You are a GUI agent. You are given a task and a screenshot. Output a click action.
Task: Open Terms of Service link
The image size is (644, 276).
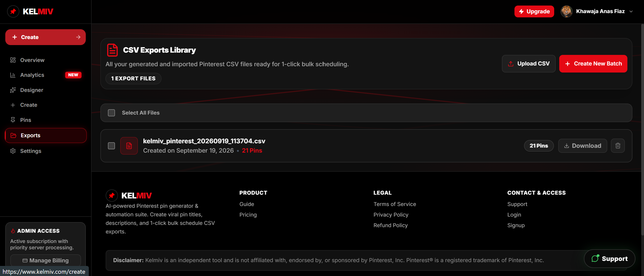[x=395, y=204]
